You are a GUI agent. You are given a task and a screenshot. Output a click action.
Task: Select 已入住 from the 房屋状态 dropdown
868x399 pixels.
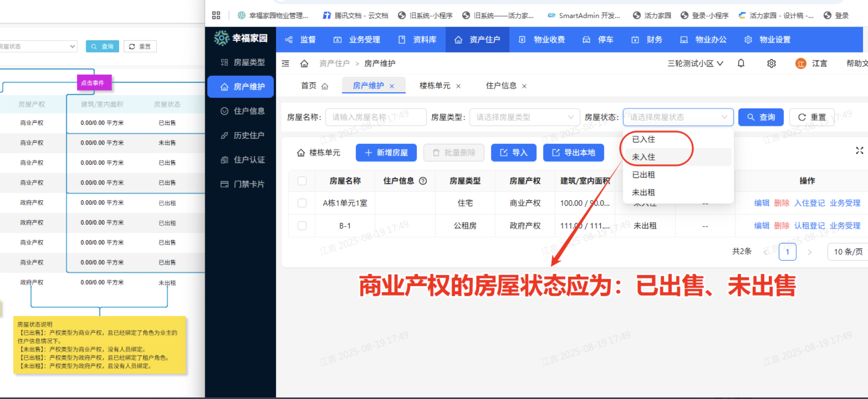644,139
